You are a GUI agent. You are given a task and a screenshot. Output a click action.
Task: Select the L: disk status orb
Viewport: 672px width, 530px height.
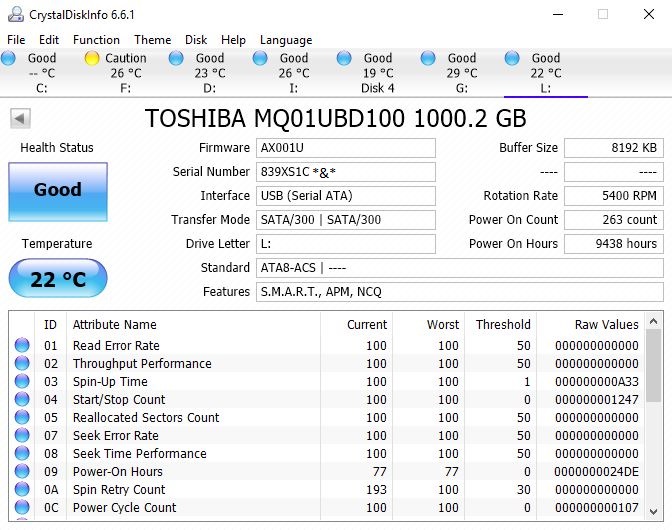[512, 58]
